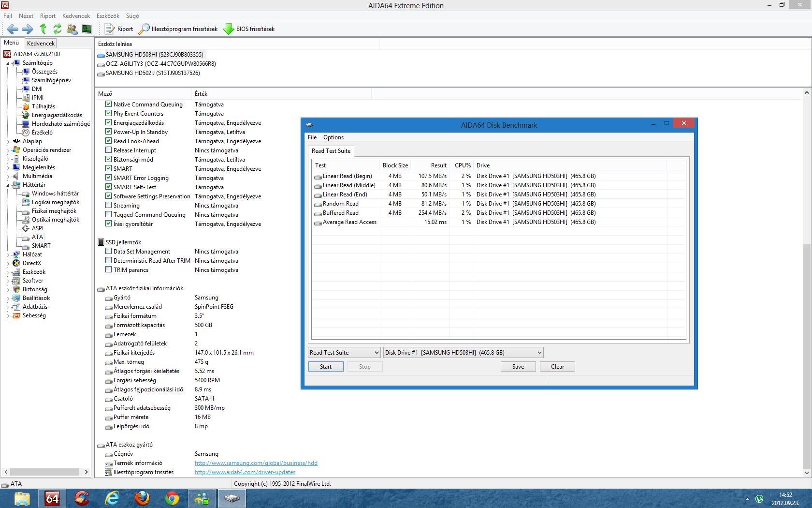Collapse the Háttértár tree node
This screenshot has height=508, width=812.
[8, 185]
